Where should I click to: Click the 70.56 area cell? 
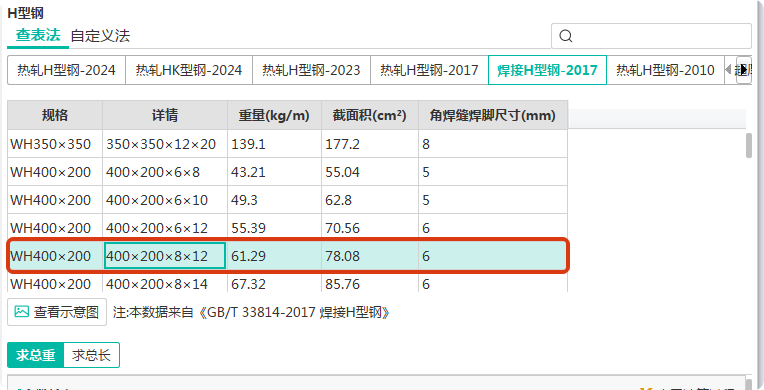click(370, 228)
